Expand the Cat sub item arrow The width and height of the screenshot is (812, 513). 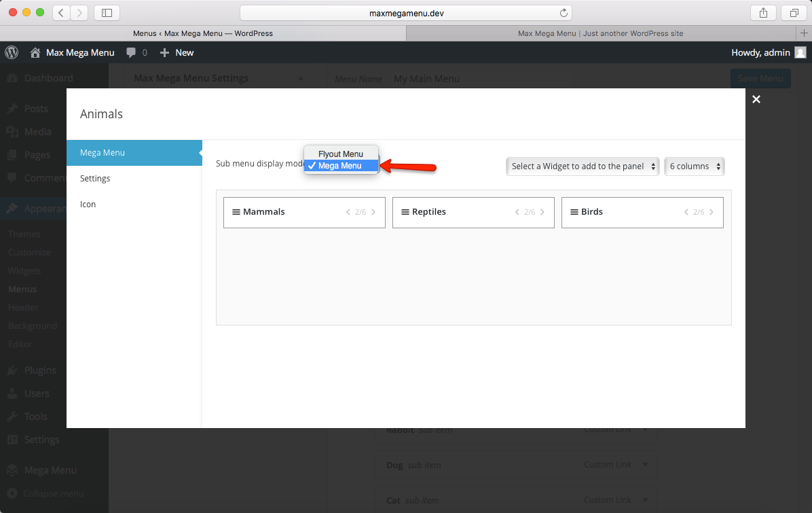[645, 500]
